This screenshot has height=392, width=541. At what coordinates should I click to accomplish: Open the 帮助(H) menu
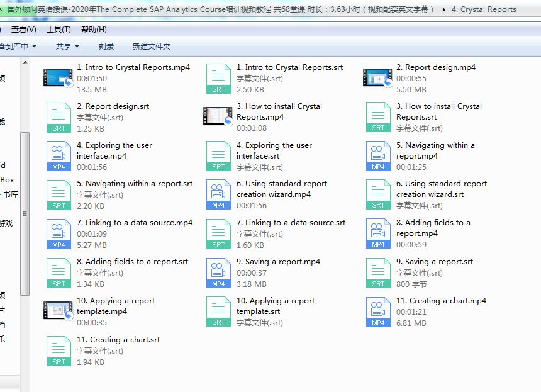[x=94, y=30]
